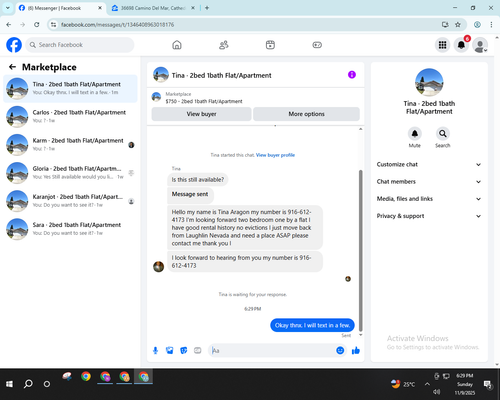This screenshot has width=500, height=400.
Task: Mute the chat with bell icon
Action: point(415,134)
